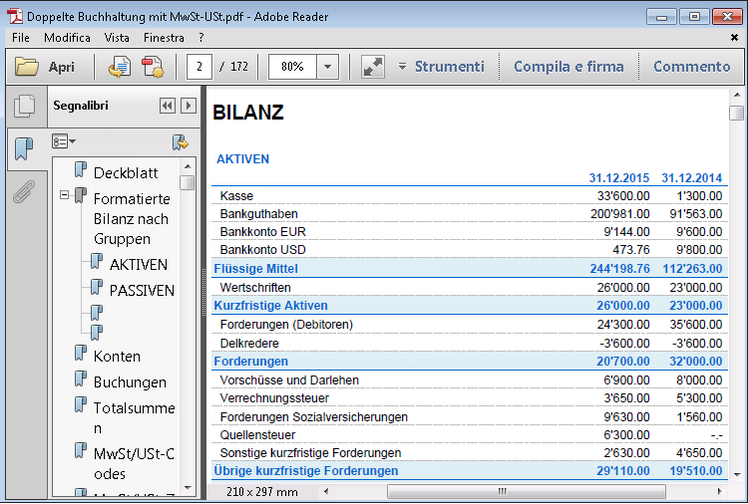Click the Deckblatt bookmark icon
This screenshot has width=748, height=504.
(x=81, y=170)
